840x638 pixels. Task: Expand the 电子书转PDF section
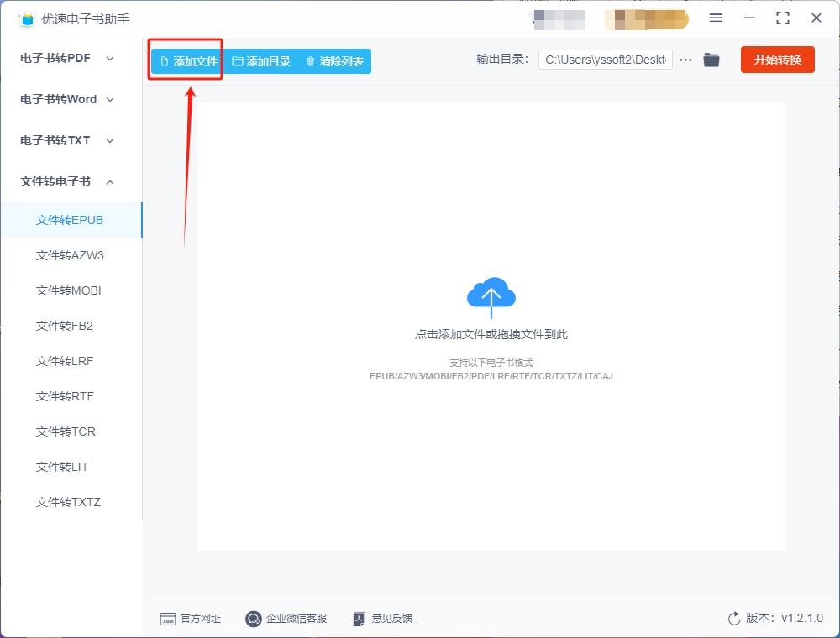pos(67,58)
